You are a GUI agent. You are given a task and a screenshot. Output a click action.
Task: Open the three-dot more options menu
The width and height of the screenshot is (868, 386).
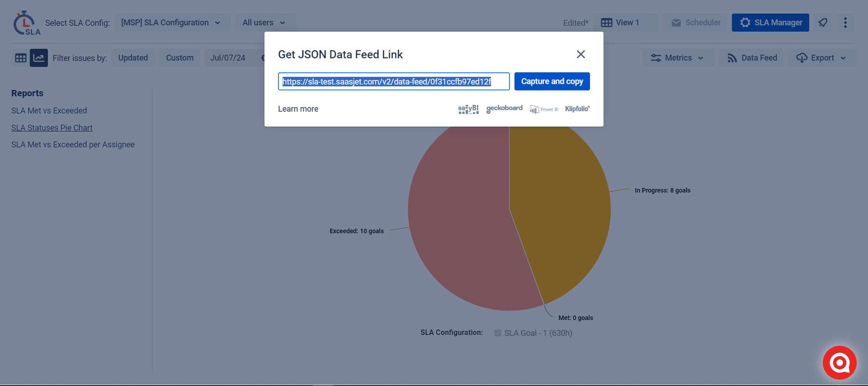click(845, 23)
